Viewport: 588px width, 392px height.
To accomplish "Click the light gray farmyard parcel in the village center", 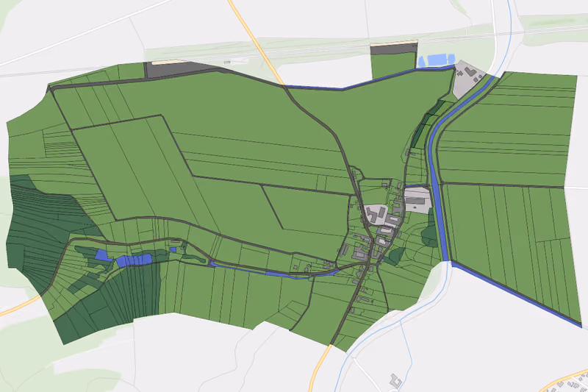I will pos(379,214).
